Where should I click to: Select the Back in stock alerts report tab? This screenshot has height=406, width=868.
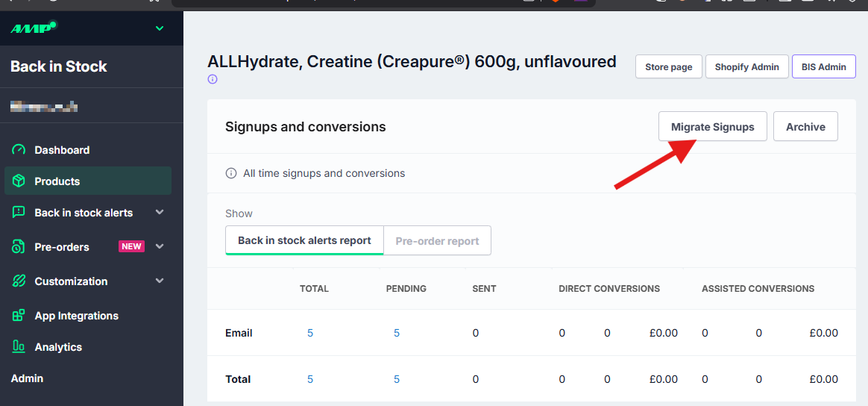pos(304,240)
